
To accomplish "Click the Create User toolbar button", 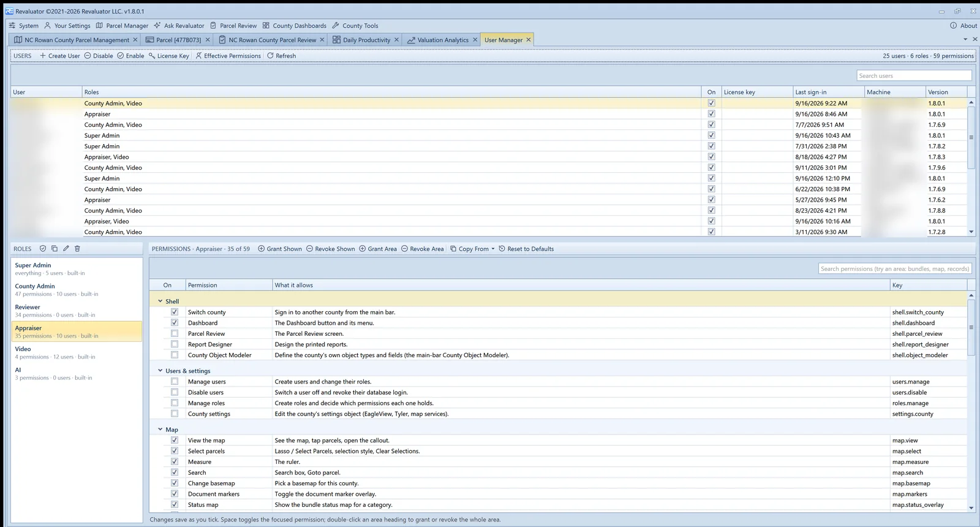I will [59, 56].
